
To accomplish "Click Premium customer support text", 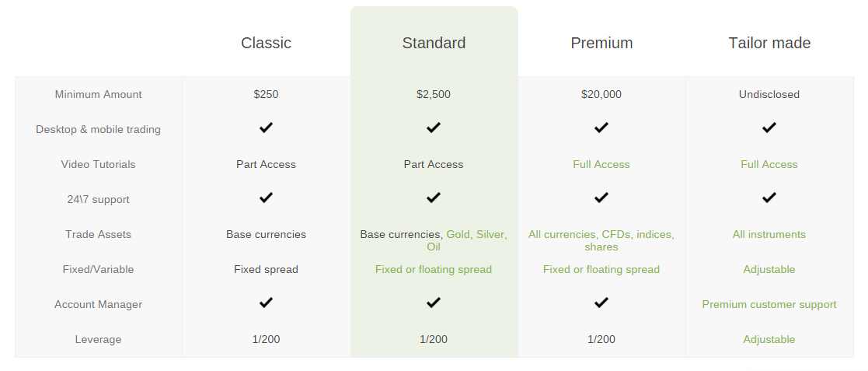I will pos(769,305).
